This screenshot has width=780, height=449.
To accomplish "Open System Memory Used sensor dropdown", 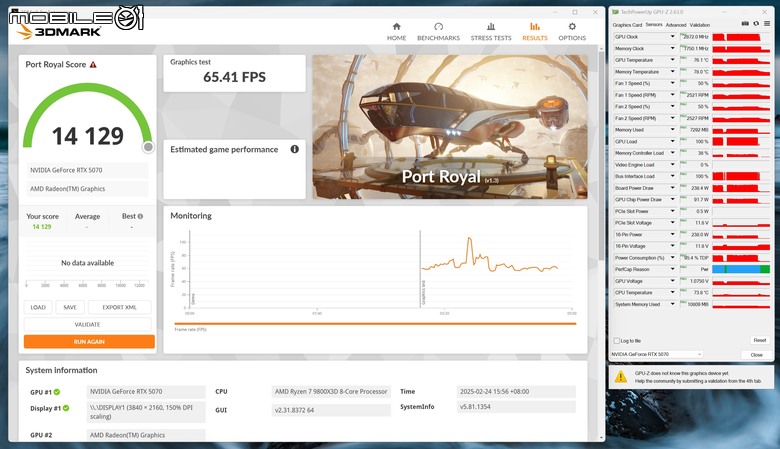I will click(x=673, y=304).
